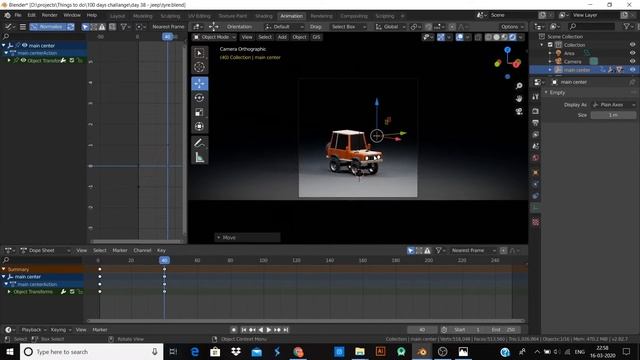Open the viewport Add menu

click(282, 37)
